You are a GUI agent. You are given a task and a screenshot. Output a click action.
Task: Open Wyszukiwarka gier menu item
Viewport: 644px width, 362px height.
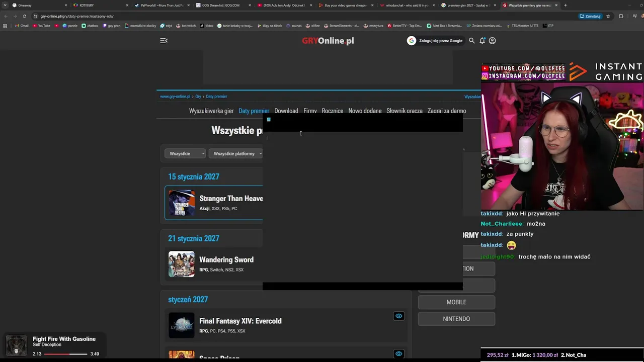211,111
